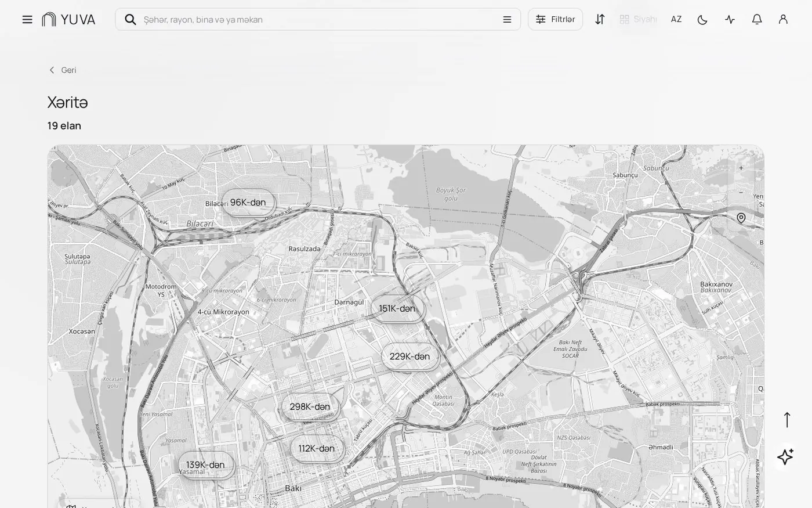Zoom out the map with minus
The height and width of the screenshot is (508, 812).
click(x=741, y=192)
